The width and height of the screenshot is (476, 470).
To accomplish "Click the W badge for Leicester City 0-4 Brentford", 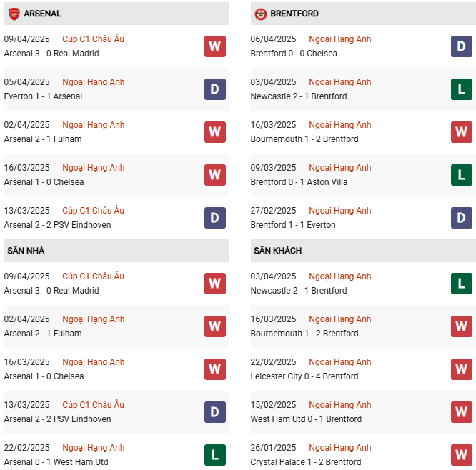I will tap(461, 369).
